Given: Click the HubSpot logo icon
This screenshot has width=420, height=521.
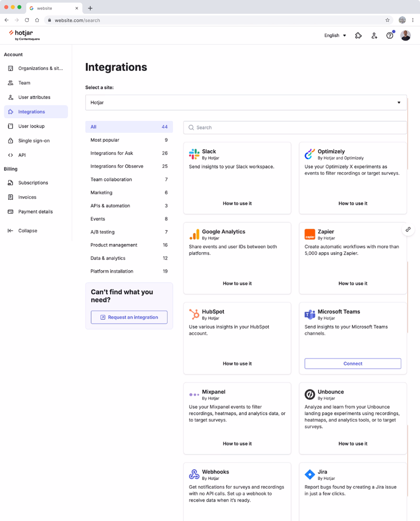Looking at the screenshot, I should click(x=194, y=314).
